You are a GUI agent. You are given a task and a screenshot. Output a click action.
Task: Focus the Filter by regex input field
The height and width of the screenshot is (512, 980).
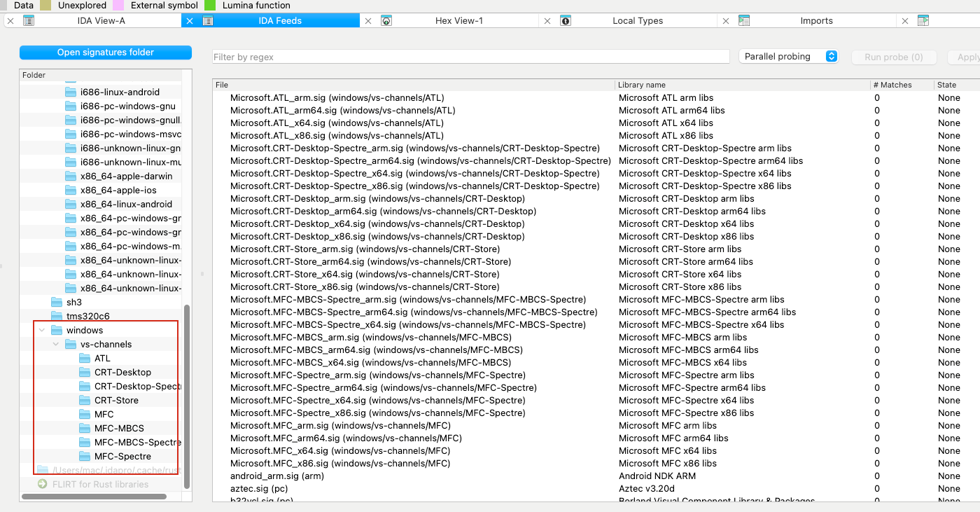click(x=471, y=57)
